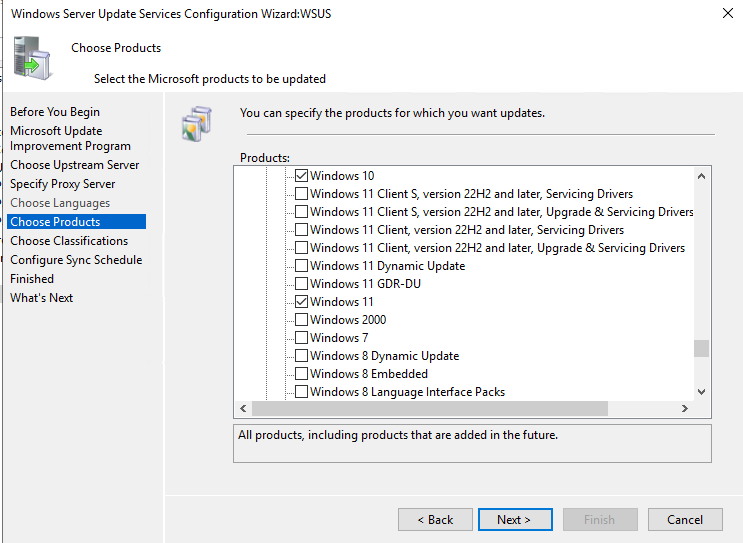Open the Configure Sync Schedule step
This screenshot has height=543, width=743.
76,260
